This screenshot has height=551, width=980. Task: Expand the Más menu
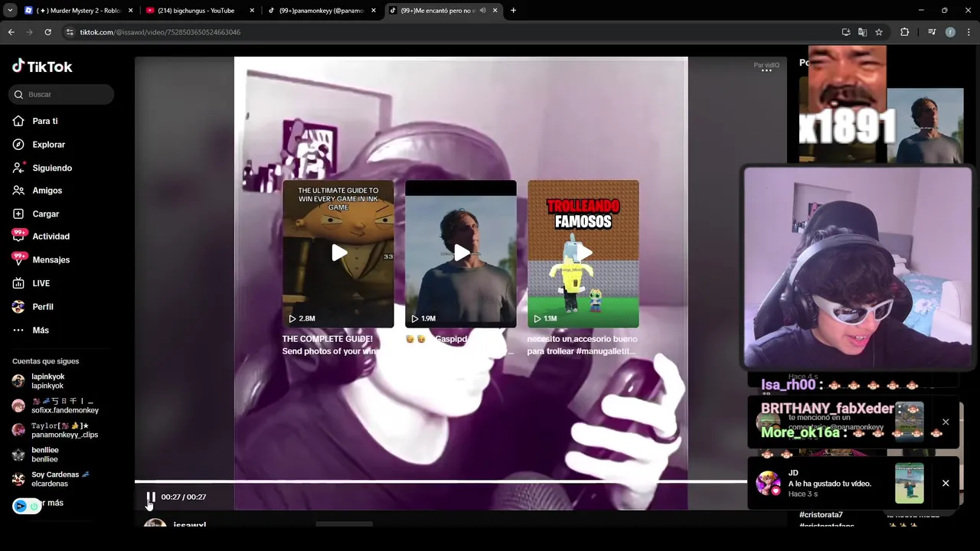pos(40,331)
